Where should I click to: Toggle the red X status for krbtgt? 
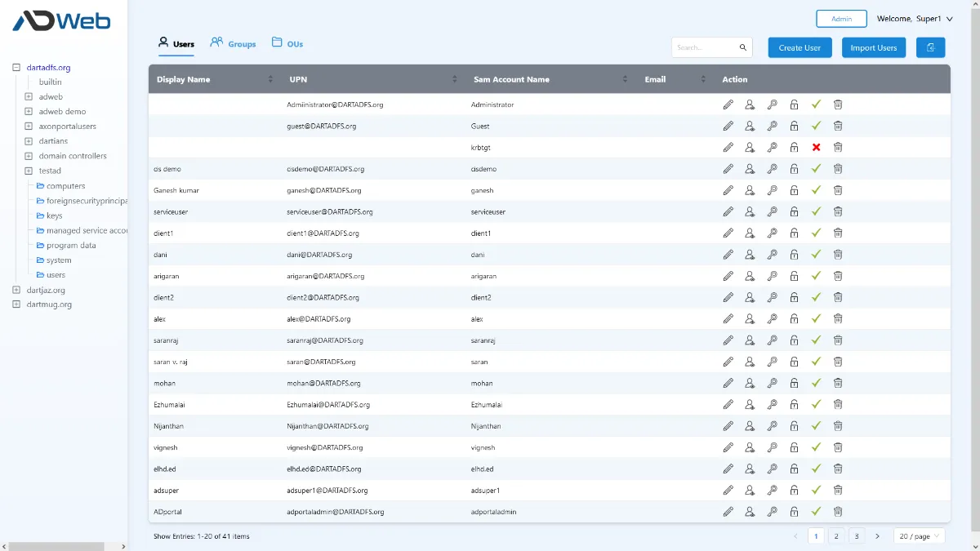tap(816, 147)
